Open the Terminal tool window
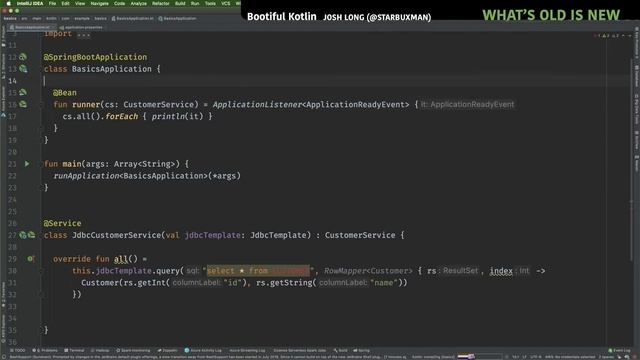640x360 pixels. point(74,350)
